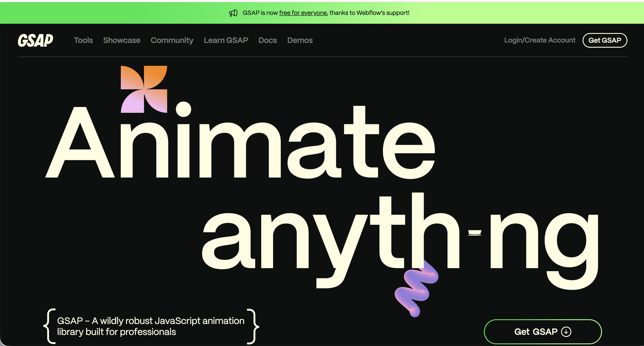This screenshot has height=346, width=644.
Task: Click the GSAP logo in the header
Action: pos(35,40)
